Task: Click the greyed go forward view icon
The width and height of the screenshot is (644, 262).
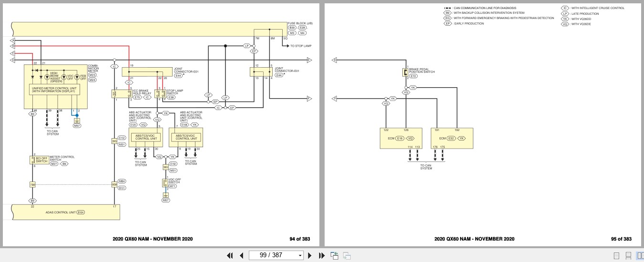Action: (347, 255)
